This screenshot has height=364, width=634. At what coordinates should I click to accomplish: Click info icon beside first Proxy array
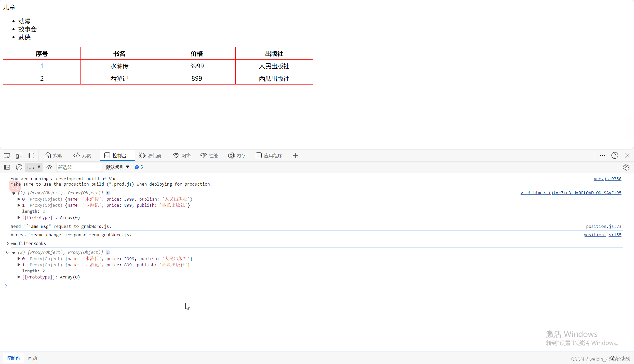point(108,193)
